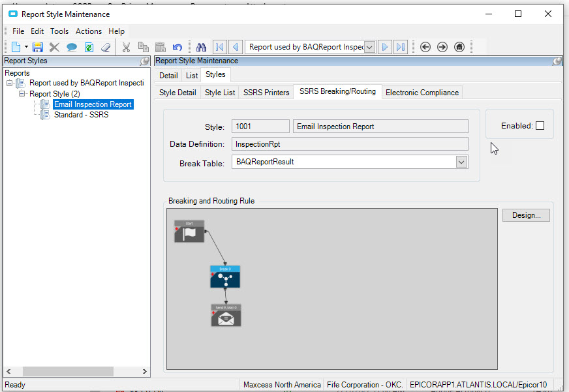Click the Email Inspection Report description field
The width and height of the screenshot is (569, 392).
380,127
